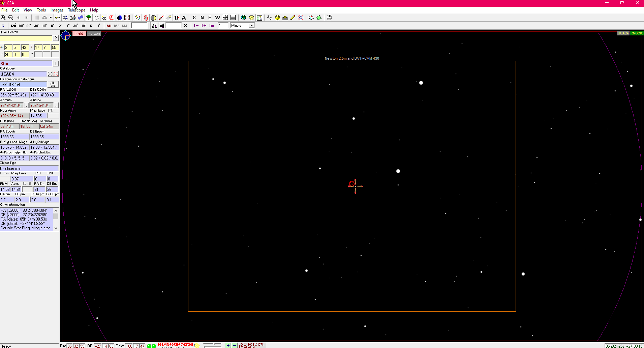The height and width of the screenshot is (348, 644).
Task: Click the zoom in magnifier icon
Action: [3, 18]
